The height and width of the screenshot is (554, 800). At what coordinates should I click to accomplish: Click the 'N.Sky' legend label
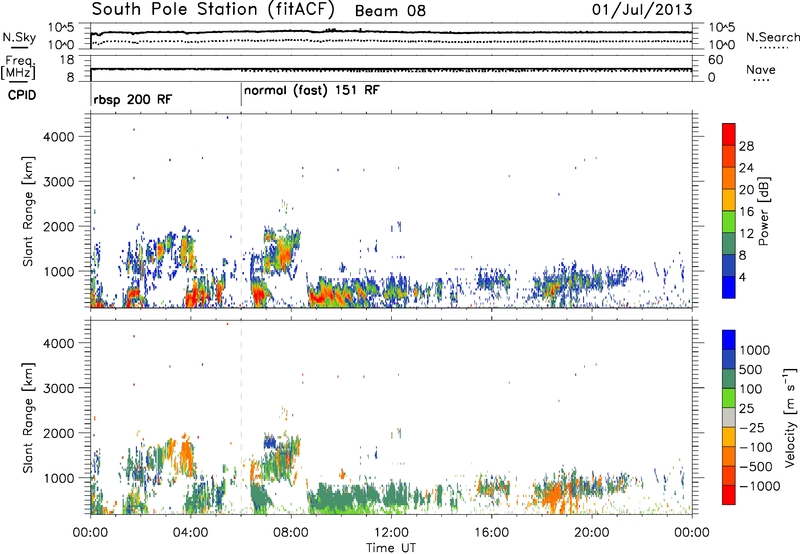(x=19, y=37)
